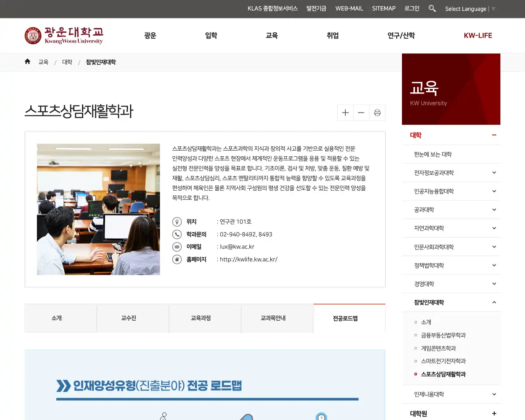Click the 로그인 link in top bar
The height and width of the screenshot is (420, 525).
412,8
